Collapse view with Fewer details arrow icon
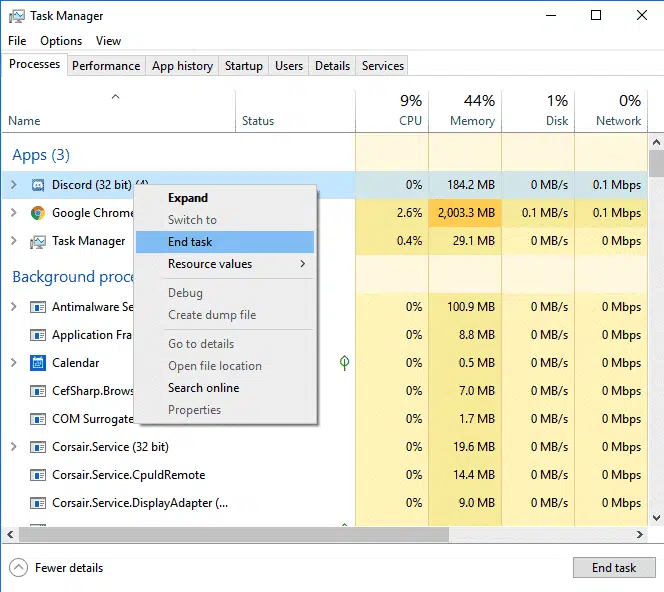The width and height of the screenshot is (664, 592). (x=19, y=568)
